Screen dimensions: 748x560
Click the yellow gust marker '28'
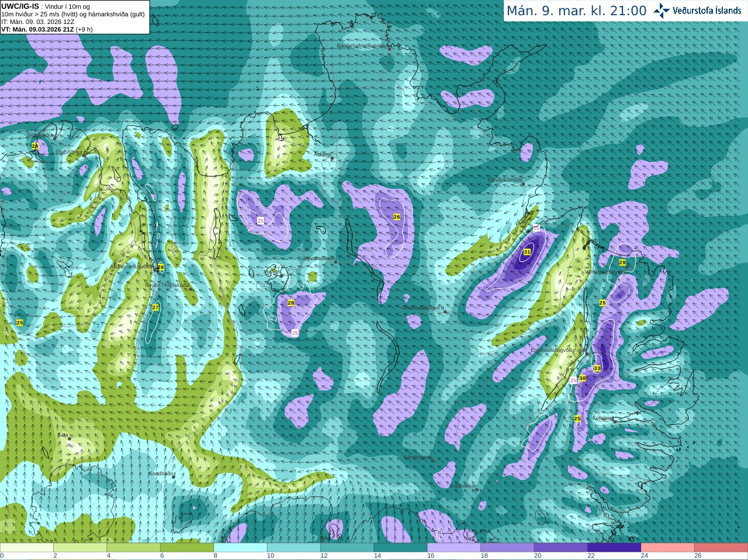tap(291, 303)
